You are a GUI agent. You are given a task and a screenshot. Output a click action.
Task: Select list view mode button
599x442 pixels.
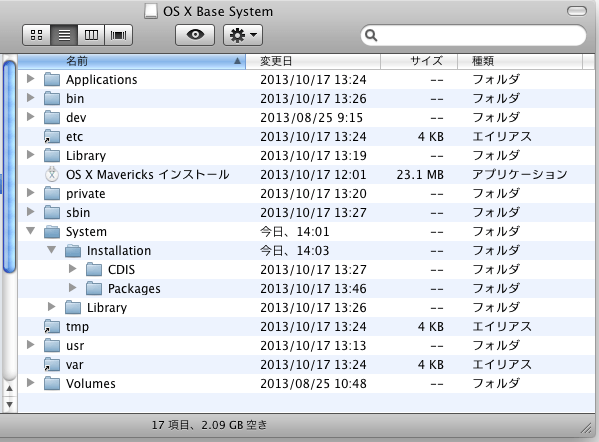pos(64,35)
